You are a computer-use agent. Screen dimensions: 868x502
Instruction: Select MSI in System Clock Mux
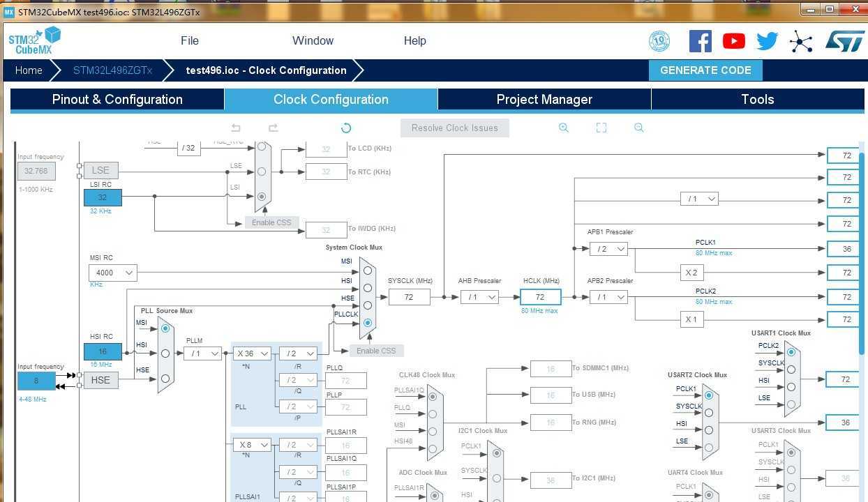[367, 271]
